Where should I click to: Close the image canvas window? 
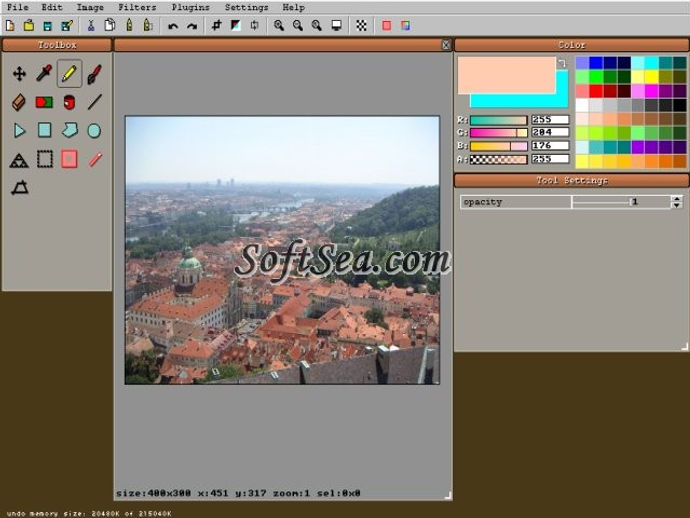(x=446, y=45)
